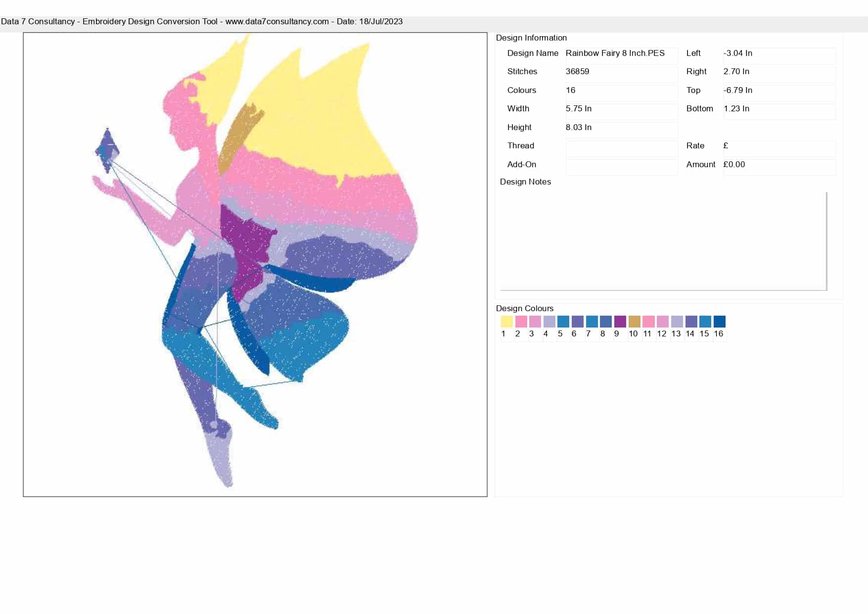Select color swatch 5 (blue)
Image resolution: width=868 pixels, height=614 pixels.
point(563,322)
